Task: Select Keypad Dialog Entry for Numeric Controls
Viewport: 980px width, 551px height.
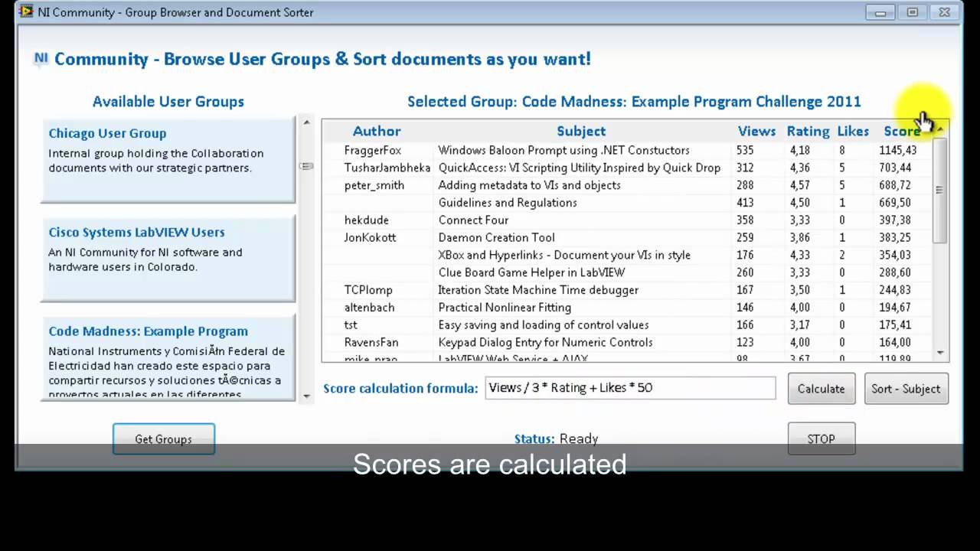Action: (545, 342)
